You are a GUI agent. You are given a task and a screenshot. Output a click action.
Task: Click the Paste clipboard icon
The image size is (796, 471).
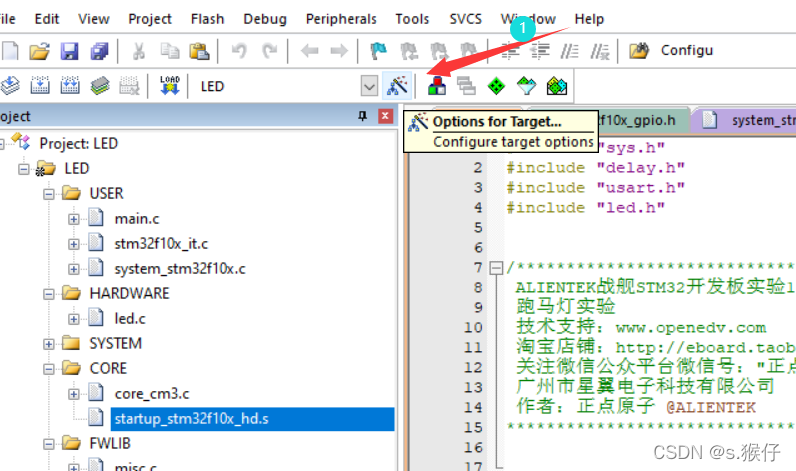tap(200, 51)
